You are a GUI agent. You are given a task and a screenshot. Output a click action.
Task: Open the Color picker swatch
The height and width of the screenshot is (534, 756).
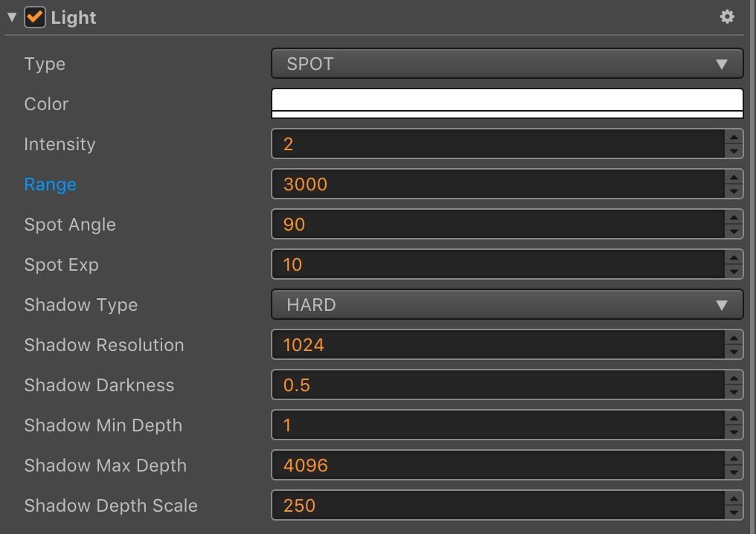coord(507,103)
